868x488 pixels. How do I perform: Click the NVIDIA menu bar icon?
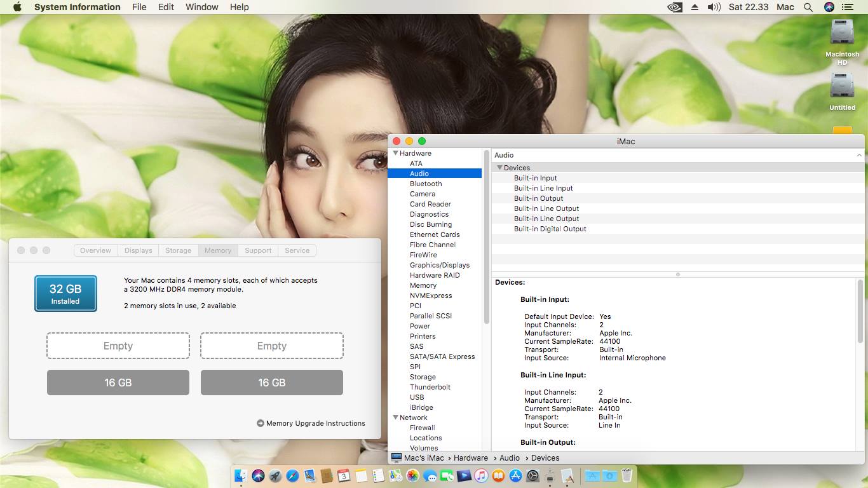pyautogui.click(x=675, y=7)
